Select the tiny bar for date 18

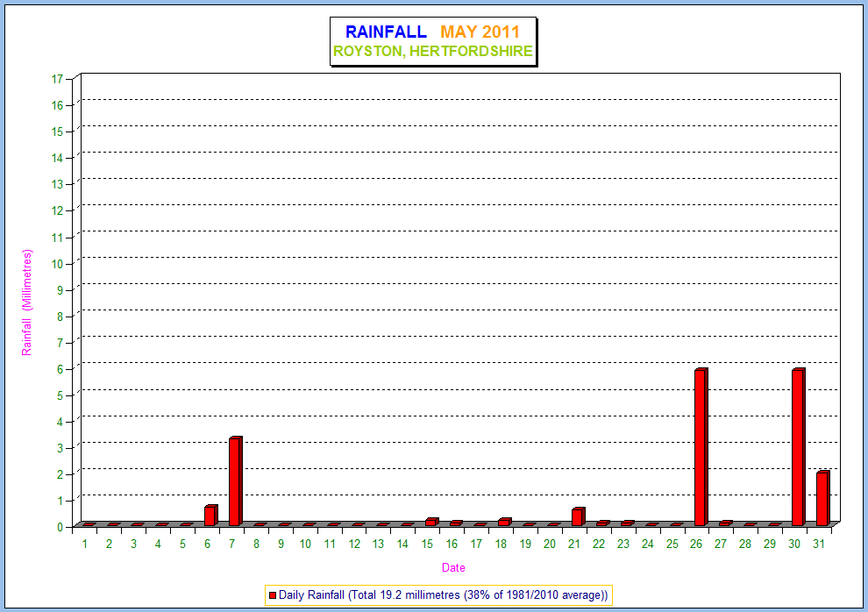pos(504,522)
